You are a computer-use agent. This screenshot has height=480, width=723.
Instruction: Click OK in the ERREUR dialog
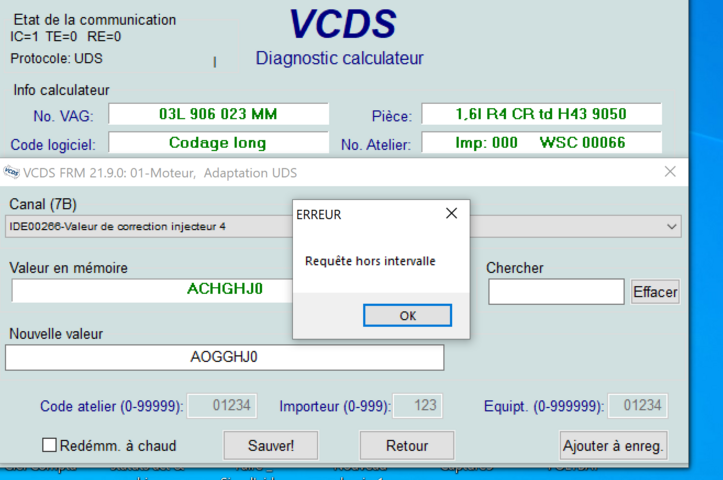coord(407,315)
